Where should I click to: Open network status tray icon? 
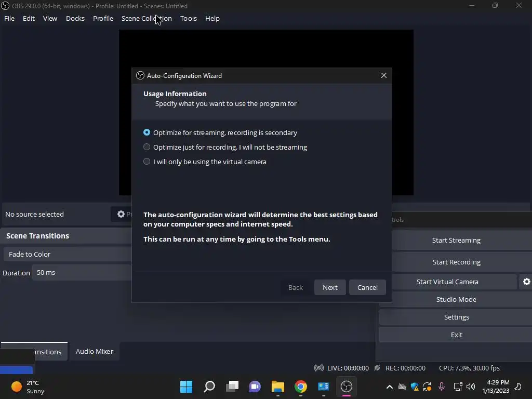coord(458,387)
